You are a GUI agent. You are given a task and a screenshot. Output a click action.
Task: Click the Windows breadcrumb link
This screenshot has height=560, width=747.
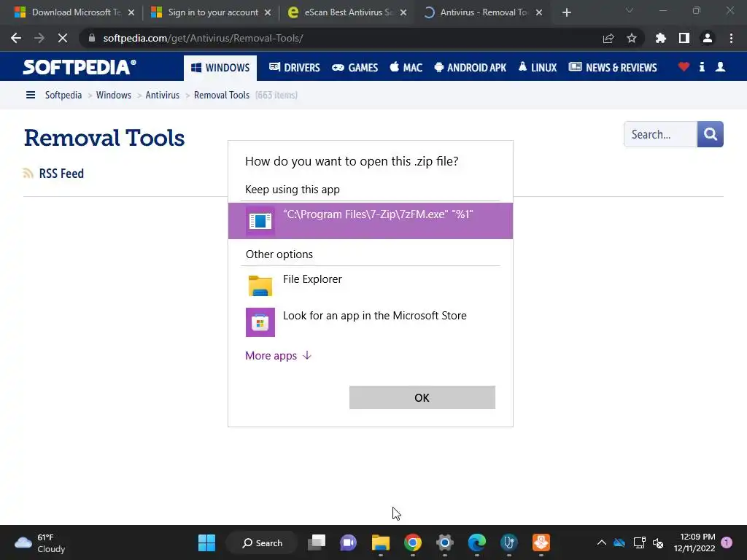point(113,95)
